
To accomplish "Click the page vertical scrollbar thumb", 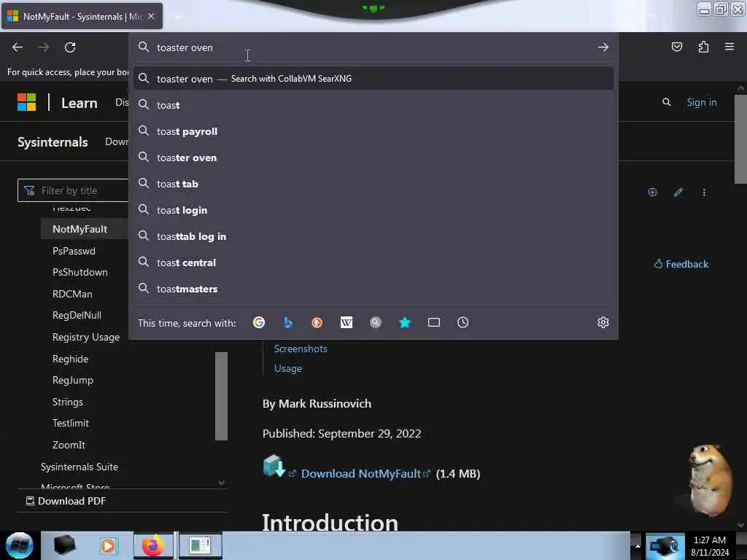I will click(x=740, y=139).
